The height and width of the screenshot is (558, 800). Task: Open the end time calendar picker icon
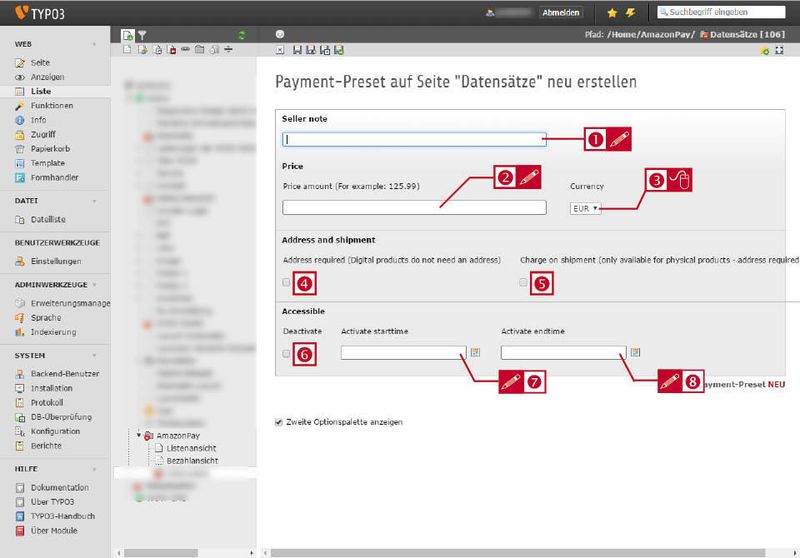[x=635, y=352]
